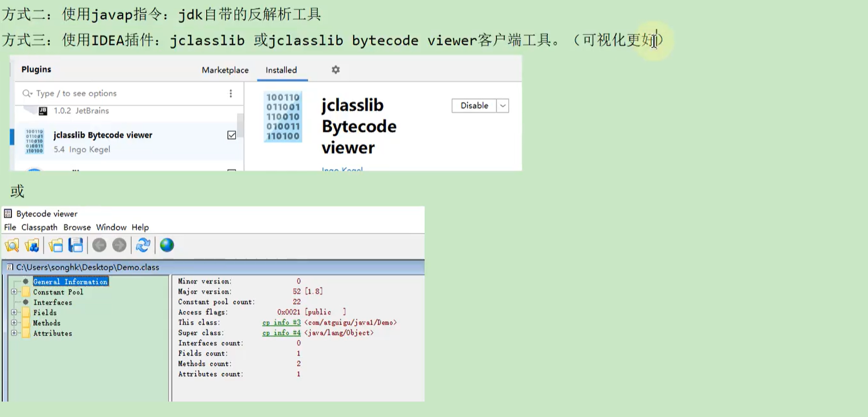
Task: Click the globe website icon in toolbar
Action: 167,246
